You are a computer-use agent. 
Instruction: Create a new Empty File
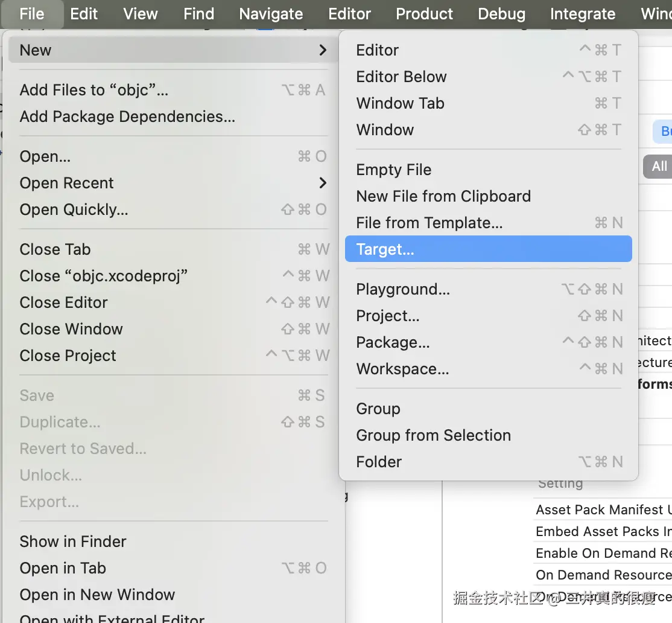point(393,170)
